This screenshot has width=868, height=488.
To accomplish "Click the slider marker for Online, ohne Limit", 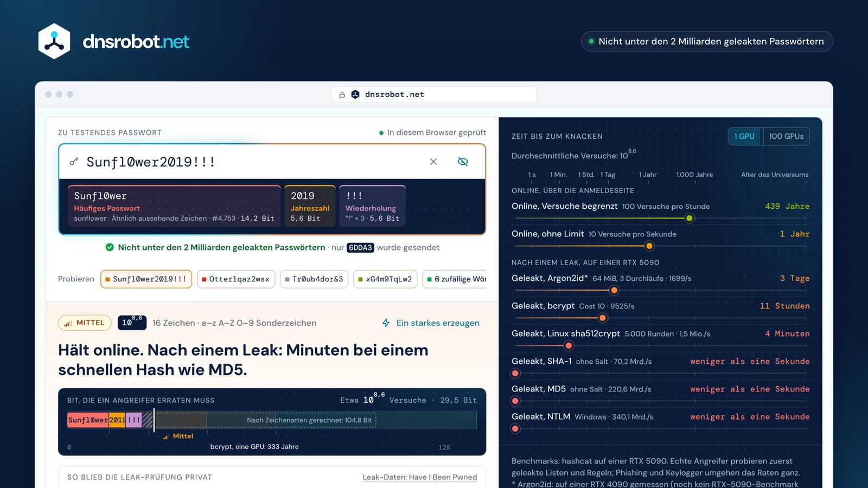I will 649,246.
